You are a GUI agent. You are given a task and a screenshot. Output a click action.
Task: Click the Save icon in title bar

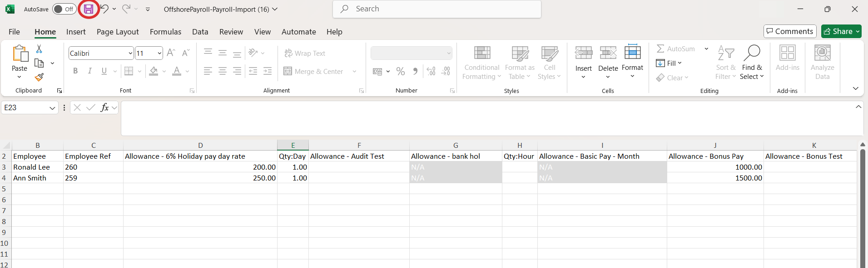(x=89, y=9)
